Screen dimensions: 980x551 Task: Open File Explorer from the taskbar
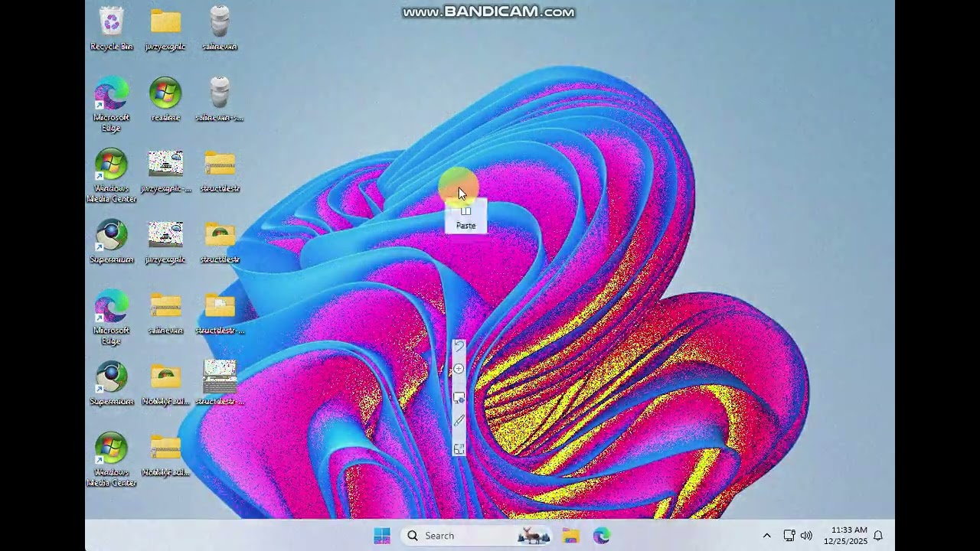(570, 536)
